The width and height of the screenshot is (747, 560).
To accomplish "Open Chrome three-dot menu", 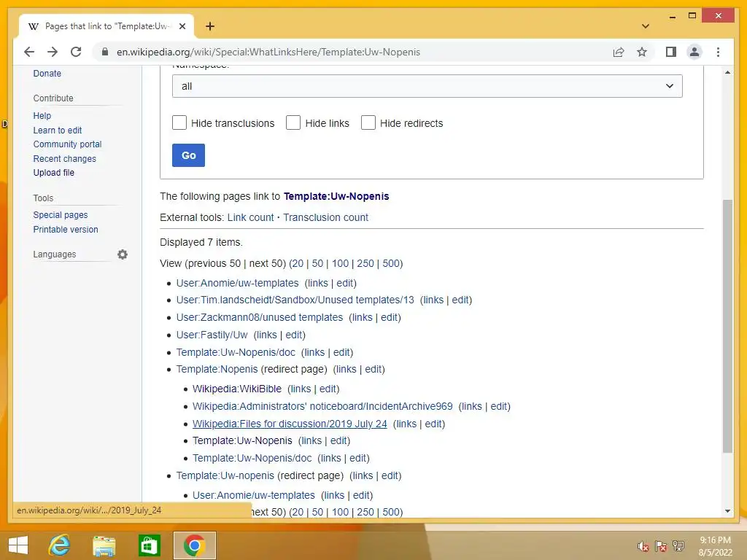I will pyautogui.click(x=718, y=52).
